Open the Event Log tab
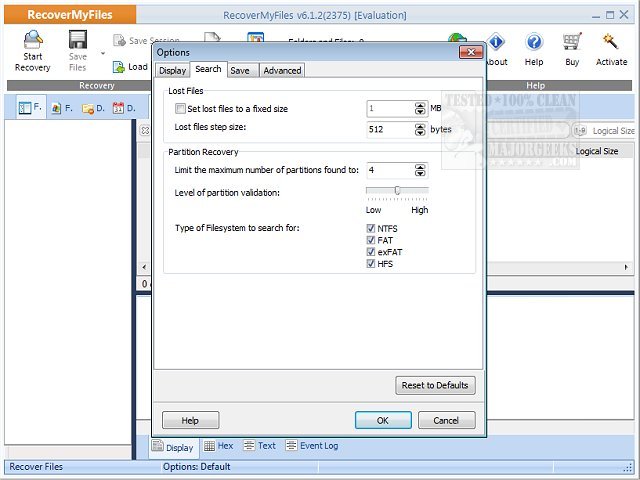Image resolution: width=640 pixels, height=480 pixels. coord(312,446)
